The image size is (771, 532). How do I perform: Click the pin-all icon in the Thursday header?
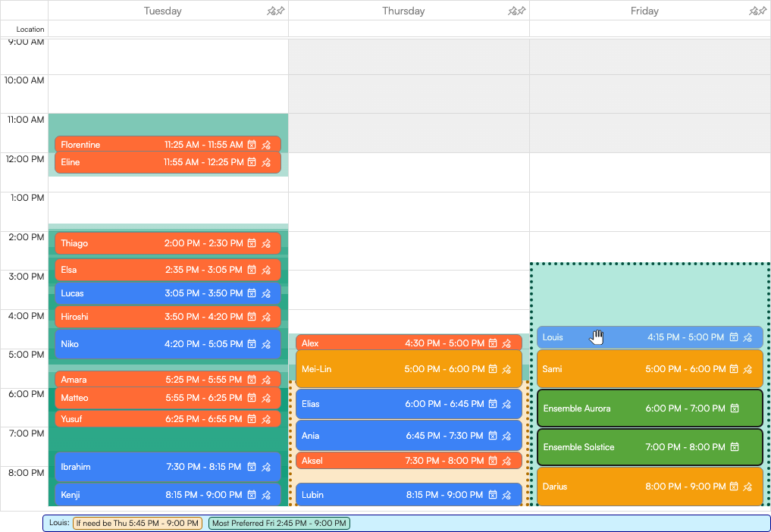(522, 11)
